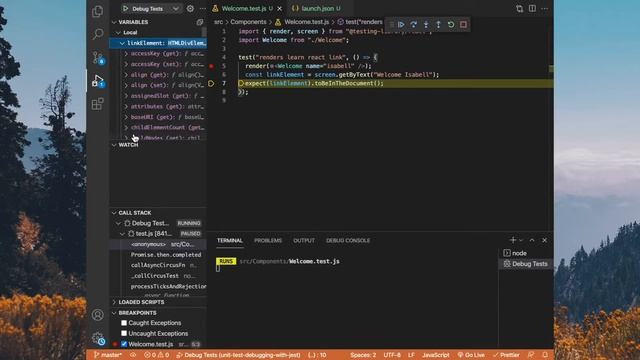Expand the attributes (get) property
This screenshot has width=640, height=360.
[126, 106]
